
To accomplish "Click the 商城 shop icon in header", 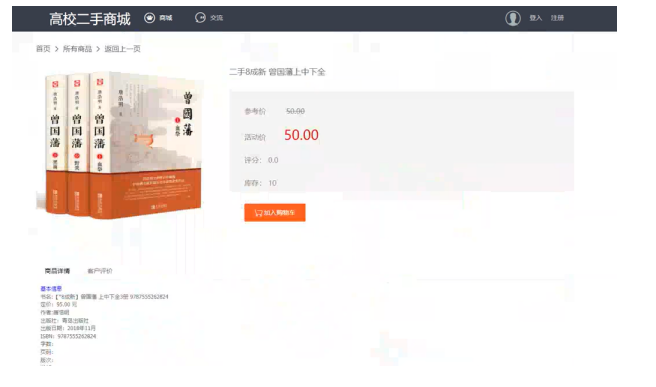I will click(149, 18).
